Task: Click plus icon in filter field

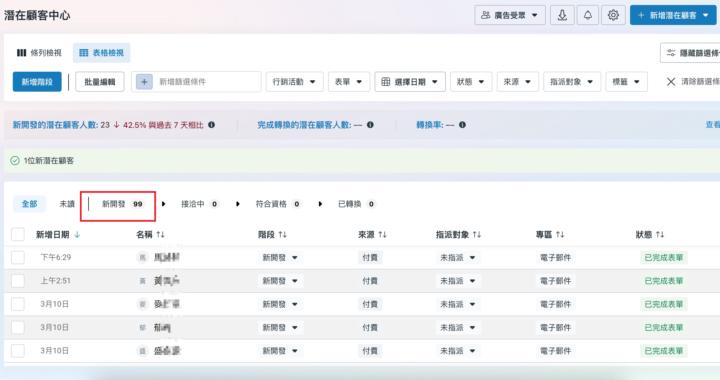Action: (x=144, y=82)
